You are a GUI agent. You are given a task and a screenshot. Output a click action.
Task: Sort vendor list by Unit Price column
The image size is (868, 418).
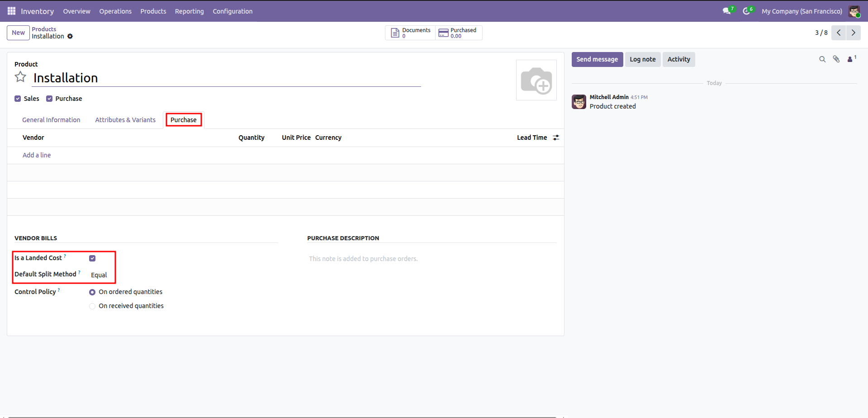pos(296,138)
